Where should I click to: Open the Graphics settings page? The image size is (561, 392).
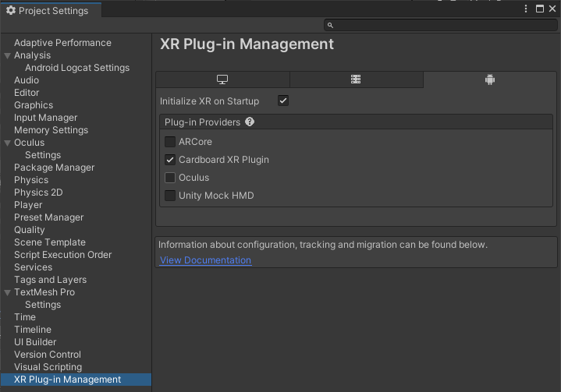tap(34, 105)
